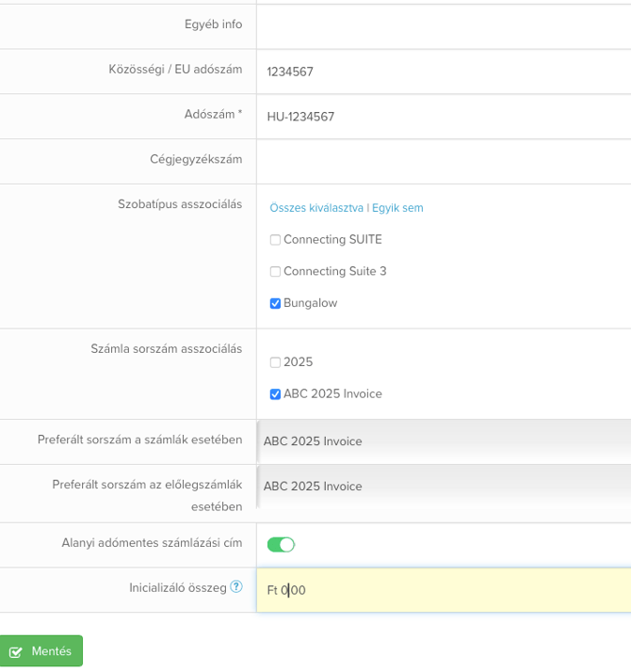Screen dimensions: 631x672
Task: Click the Adószám field containing HU-1234567
Action: point(443,117)
